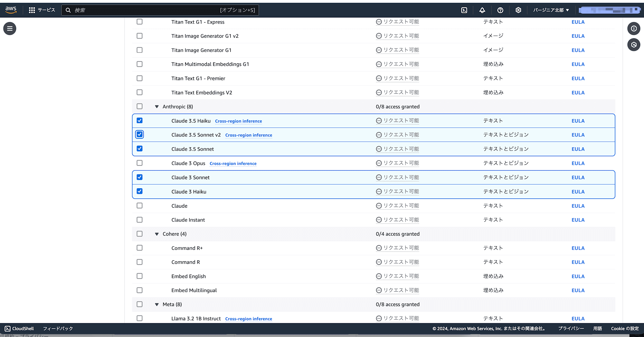Open the info panel circle icon
Viewport: 644px width, 337px height.
(x=634, y=29)
